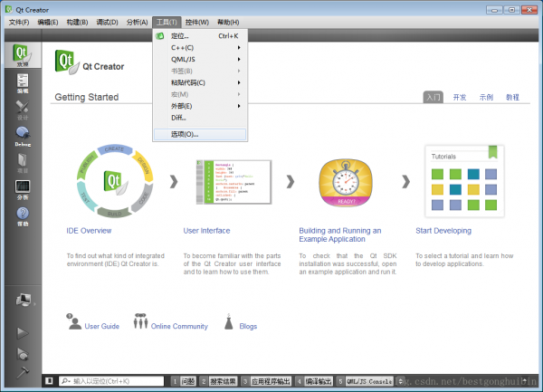
Task: Show the 问题 output pane
Action: click(x=184, y=381)
